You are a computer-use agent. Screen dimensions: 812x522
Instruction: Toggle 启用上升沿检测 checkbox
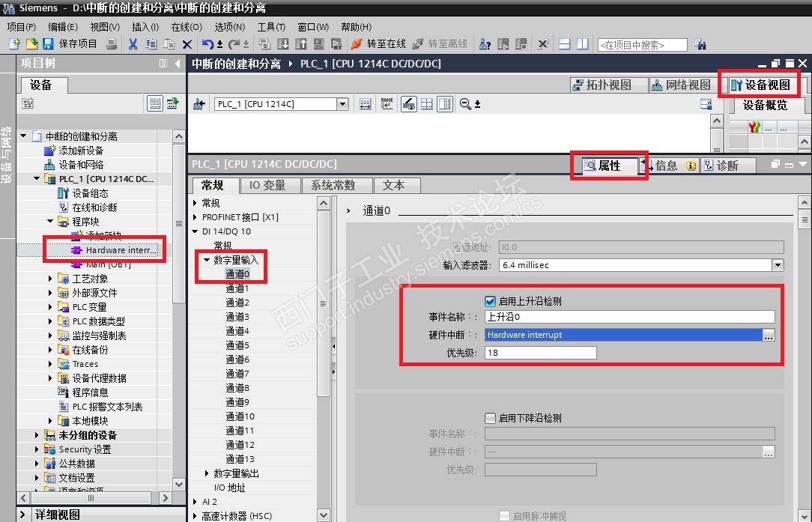pos(490,301)
